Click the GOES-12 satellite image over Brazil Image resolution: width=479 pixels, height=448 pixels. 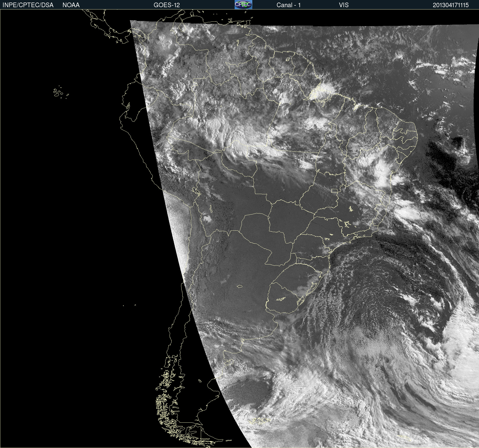click(239, 229)
